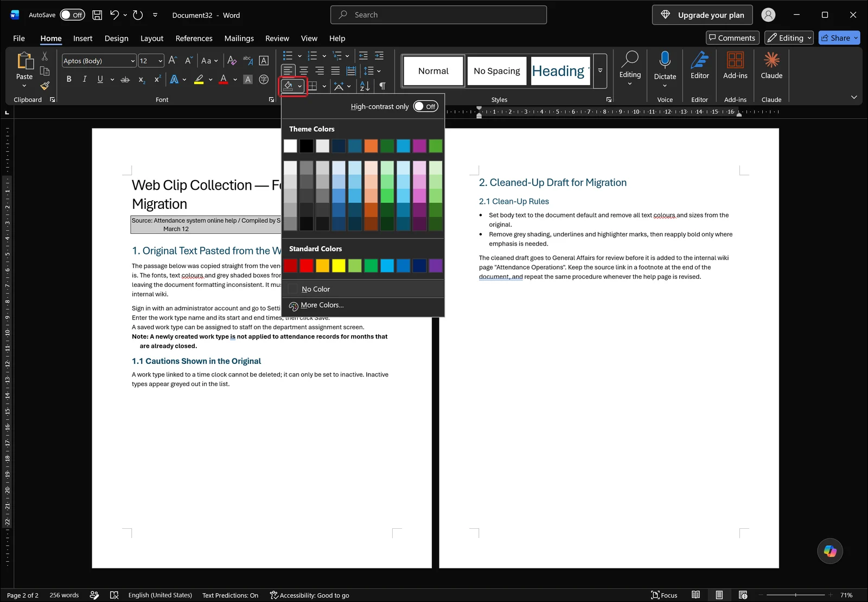Switch to Read Mode view icon
The height and width of the screenshot is (602, 868).
(695, 595)
